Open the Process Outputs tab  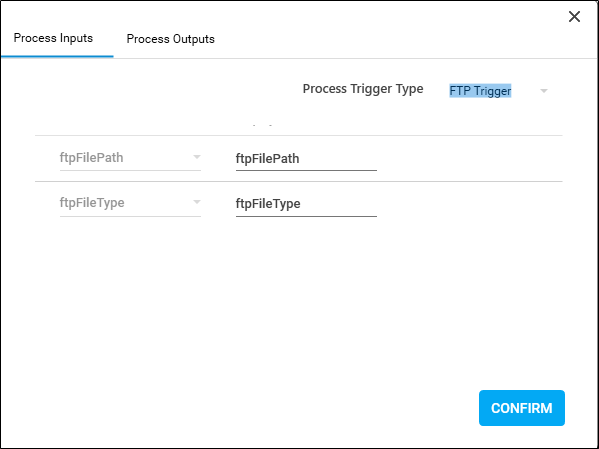(x=170, y=39)
